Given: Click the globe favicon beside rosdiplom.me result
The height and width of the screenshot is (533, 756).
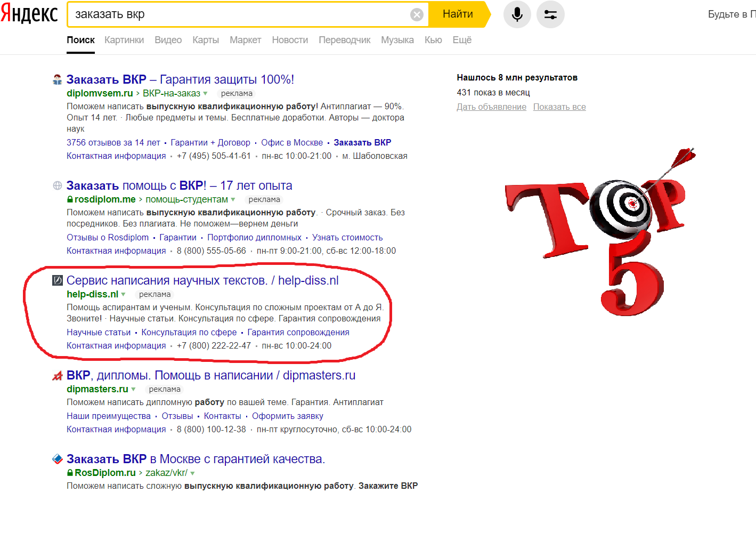Looking at the screenshot, I should pos(58,185).
